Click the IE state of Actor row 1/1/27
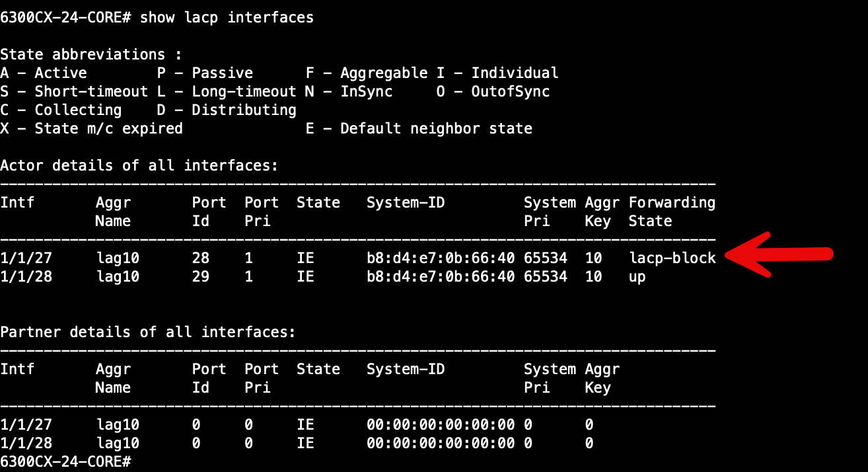 point(305,258)
